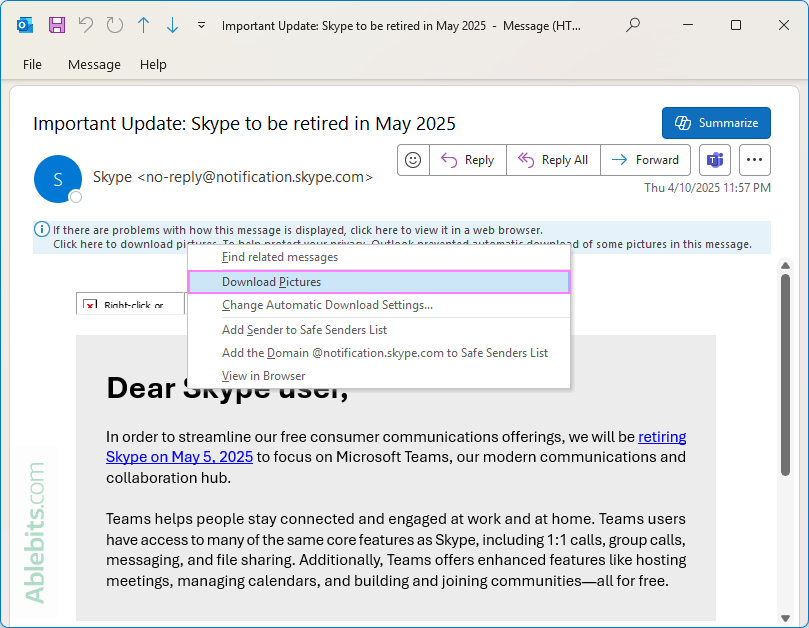Undo the last action
The image size is (809, 628).
[86, 25]
